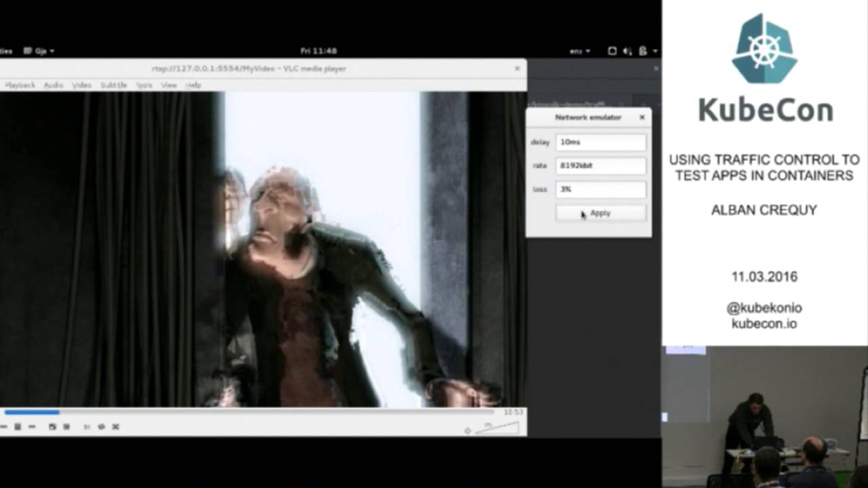
Task: Click the @kubekonio handle
Action: point(764,308)
